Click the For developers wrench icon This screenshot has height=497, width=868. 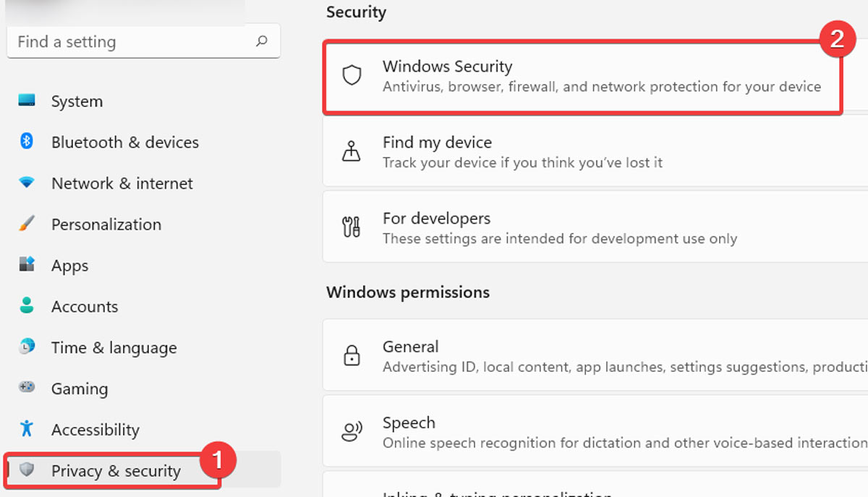352,226
